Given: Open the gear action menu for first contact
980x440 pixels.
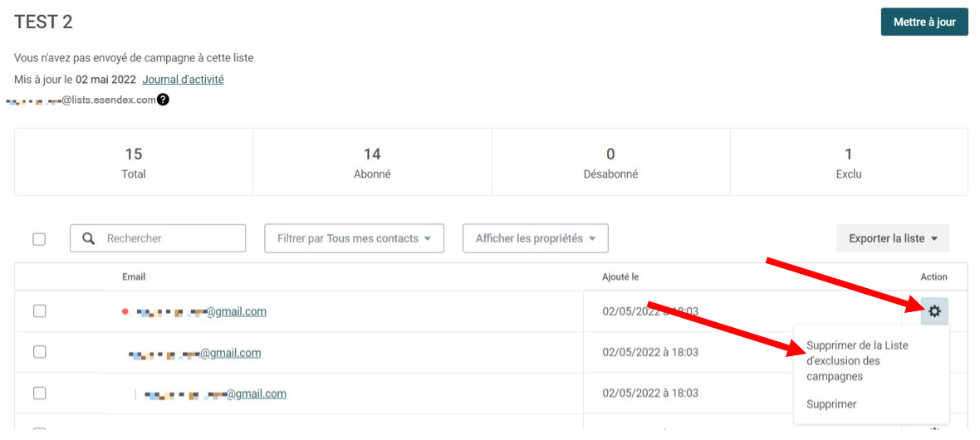Looking at the screenshot, I should coord(933,311).
